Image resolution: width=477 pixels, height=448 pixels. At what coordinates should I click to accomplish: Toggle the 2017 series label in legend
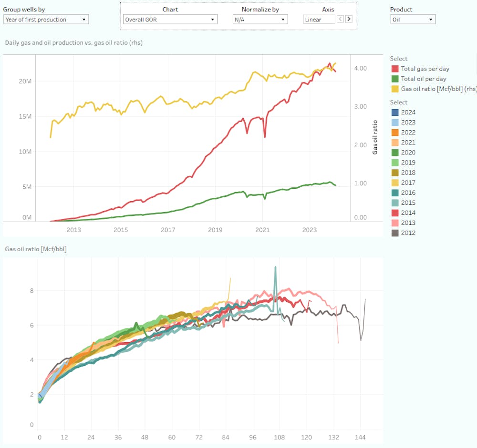tap(408, 183)
